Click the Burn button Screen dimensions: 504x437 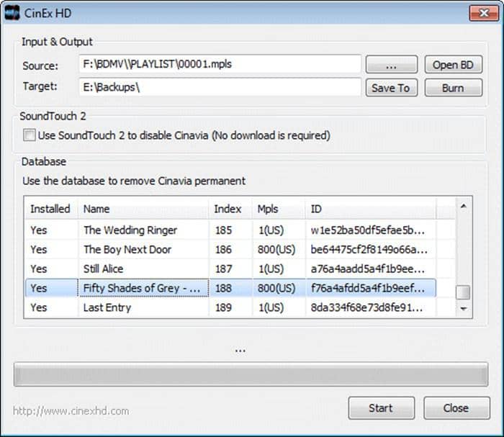[453, 88]
